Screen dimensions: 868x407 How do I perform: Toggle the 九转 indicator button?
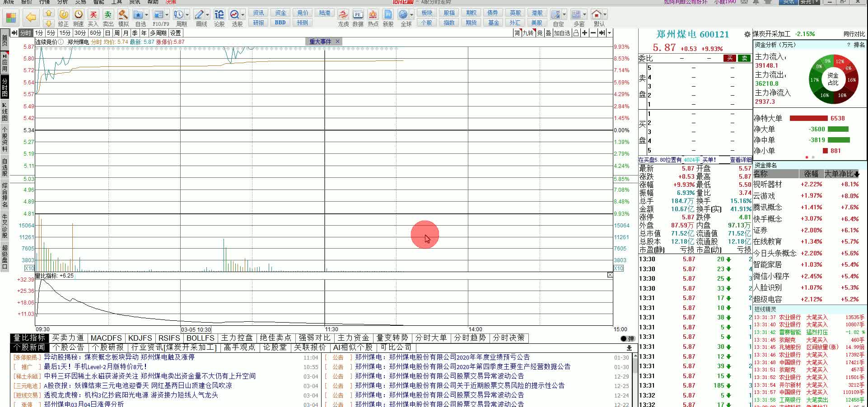tap(528, 33)
